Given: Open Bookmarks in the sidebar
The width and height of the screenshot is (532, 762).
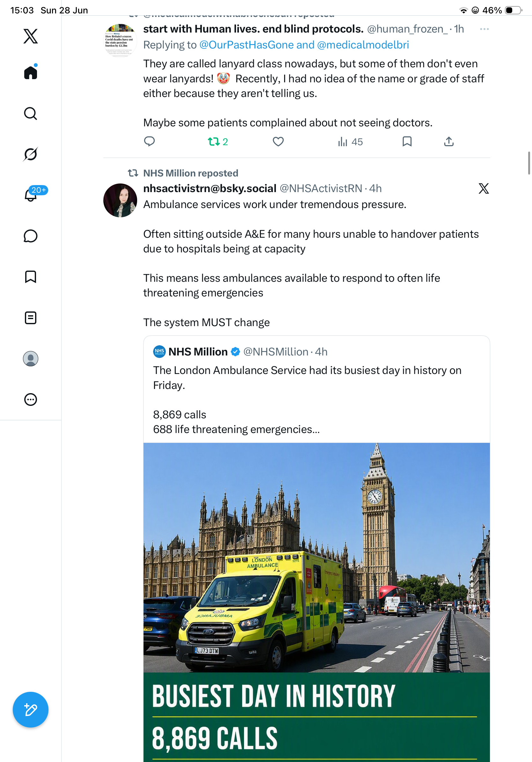Looking at the screenshot, I should [x=31, y=277].
